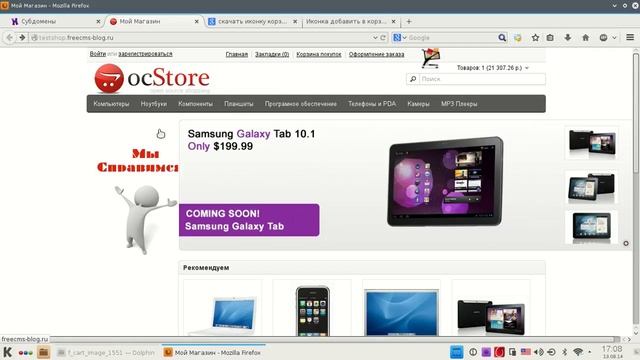Screen dimensions: 640x360
Task: Click the store search magnifier icon
Action: tap(413, 79)
